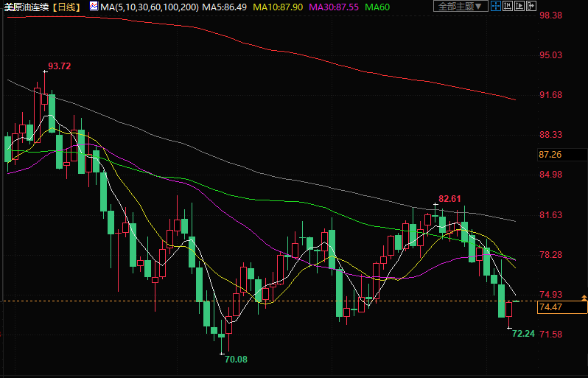Click the MA10:87.90 value label
The image size is (588, 378).
click(x=278, y=6)
